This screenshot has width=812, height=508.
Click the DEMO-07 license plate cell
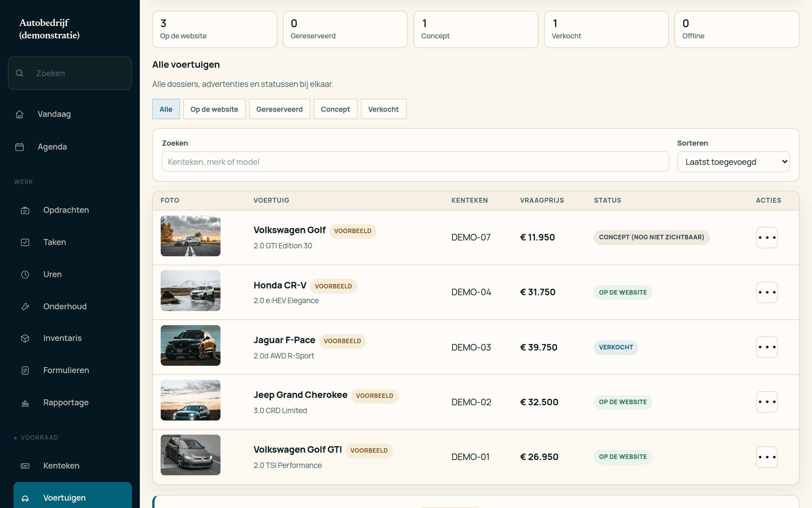[471, 237]
